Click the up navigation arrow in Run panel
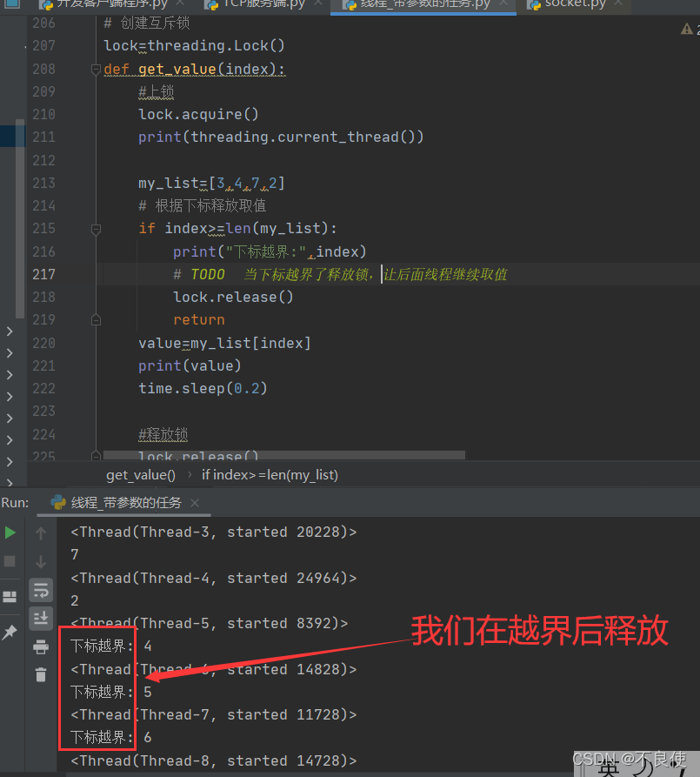This screenshot has width=700, height=777. click(41, 532)
